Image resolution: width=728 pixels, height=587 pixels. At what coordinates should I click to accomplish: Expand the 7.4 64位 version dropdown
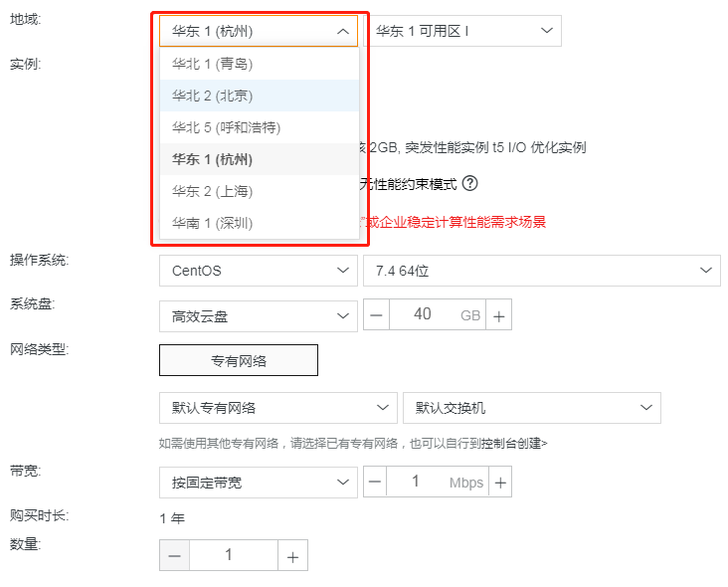click(x=541, y=270)
